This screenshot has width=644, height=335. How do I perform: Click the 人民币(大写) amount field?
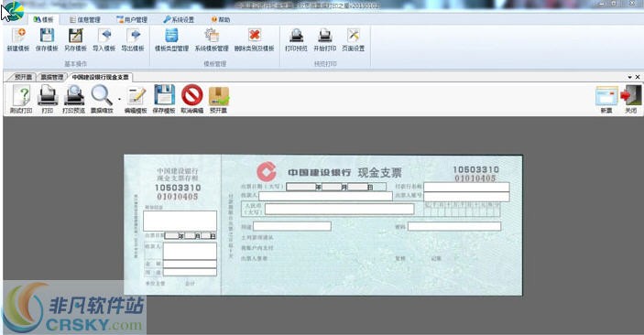coord(340,209)
